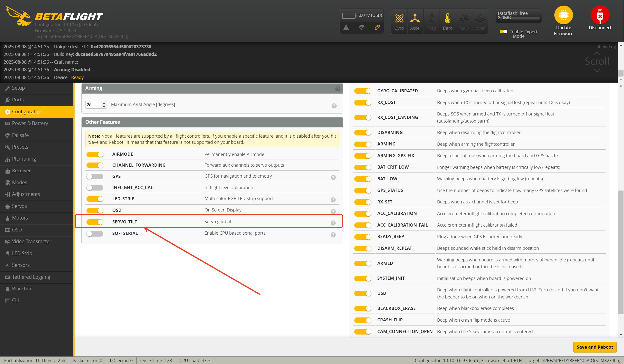Toggle CRASH_FLIP beeper switch
The height and width of the screenshot is (364, 624).
point(363,320)
